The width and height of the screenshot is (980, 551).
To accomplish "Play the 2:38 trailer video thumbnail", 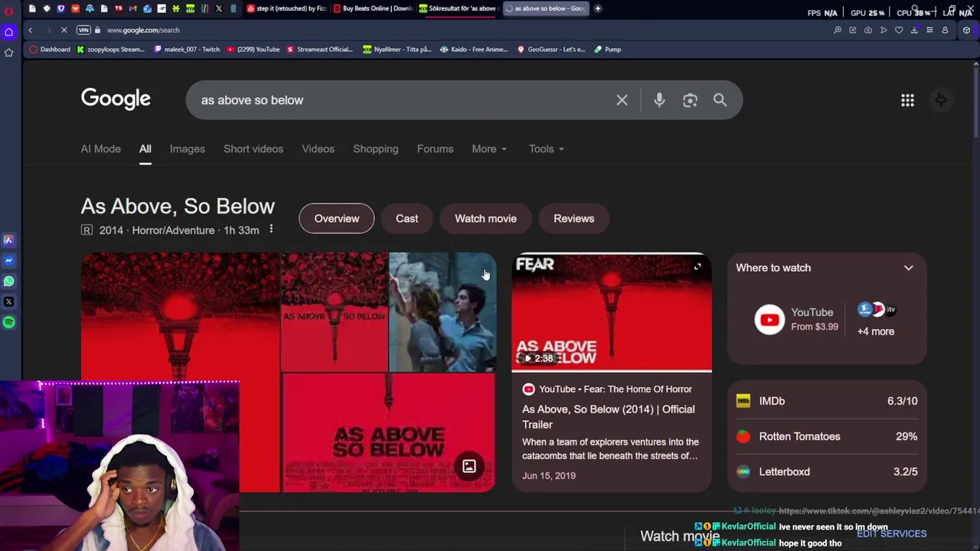I will (612, 312).
